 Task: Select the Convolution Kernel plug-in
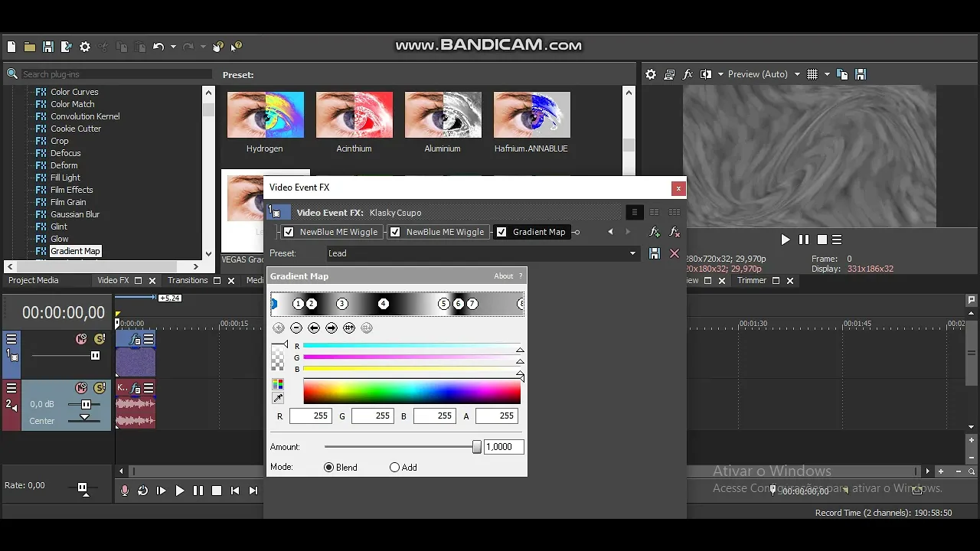85,116
